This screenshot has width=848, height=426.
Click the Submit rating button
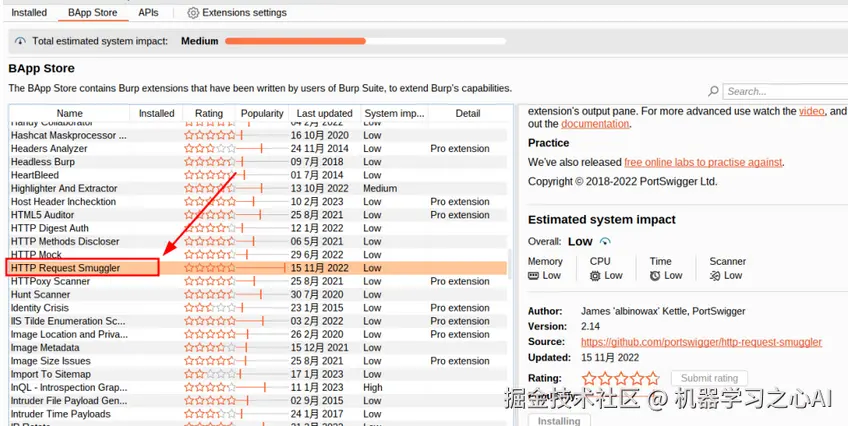(709, 378)
